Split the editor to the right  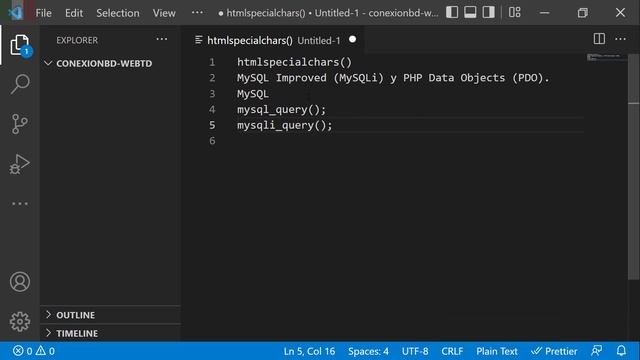click(599, 39)
